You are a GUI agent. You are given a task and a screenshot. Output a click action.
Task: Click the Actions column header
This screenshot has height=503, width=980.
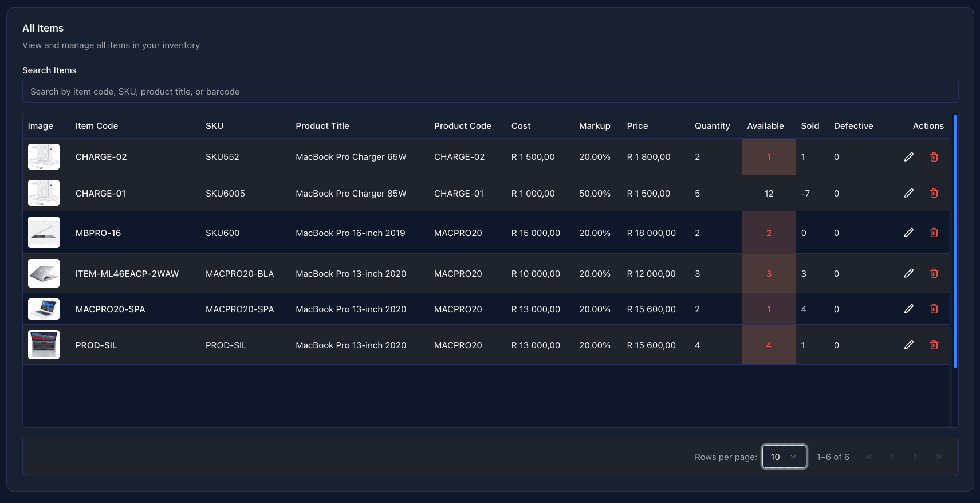[928, 126]
